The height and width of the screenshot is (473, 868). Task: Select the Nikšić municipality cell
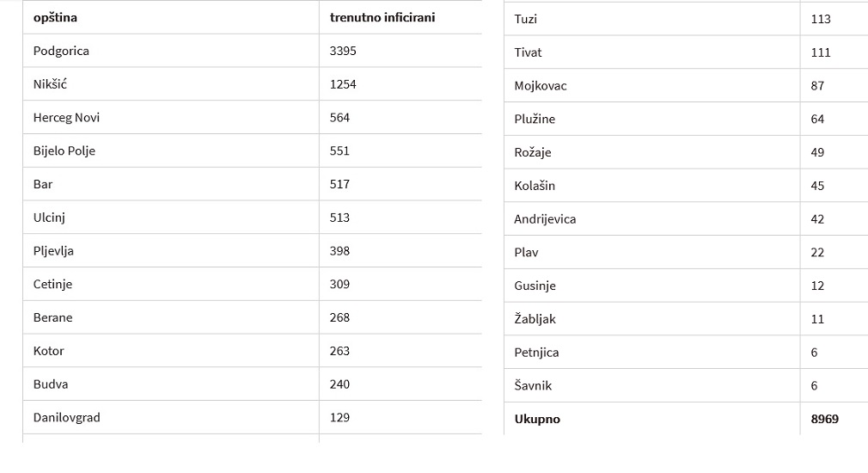coord(171,84)
